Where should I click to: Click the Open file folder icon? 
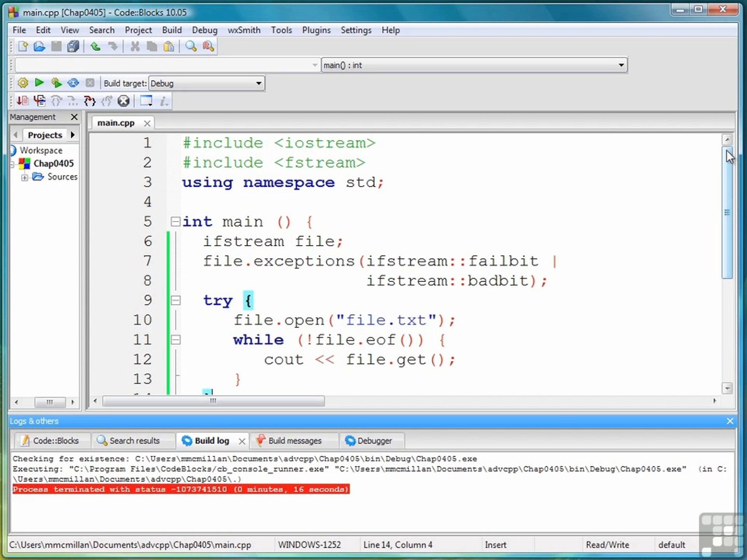point(39,47)
